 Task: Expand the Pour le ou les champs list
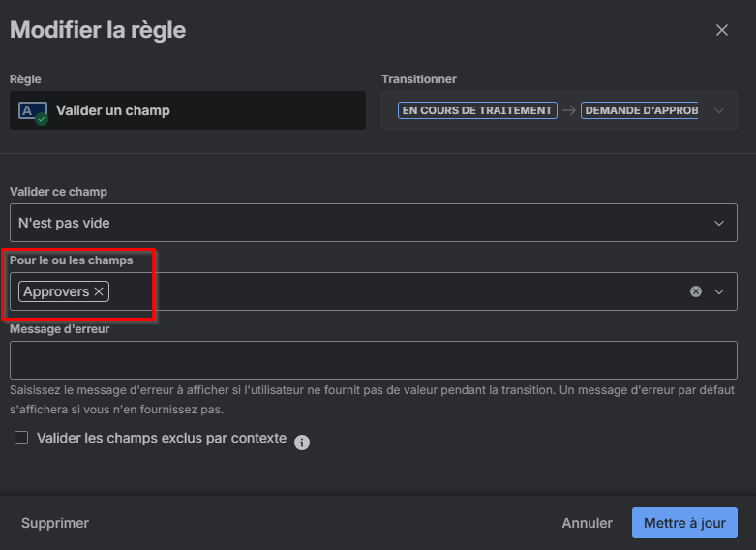coord(718,291)
